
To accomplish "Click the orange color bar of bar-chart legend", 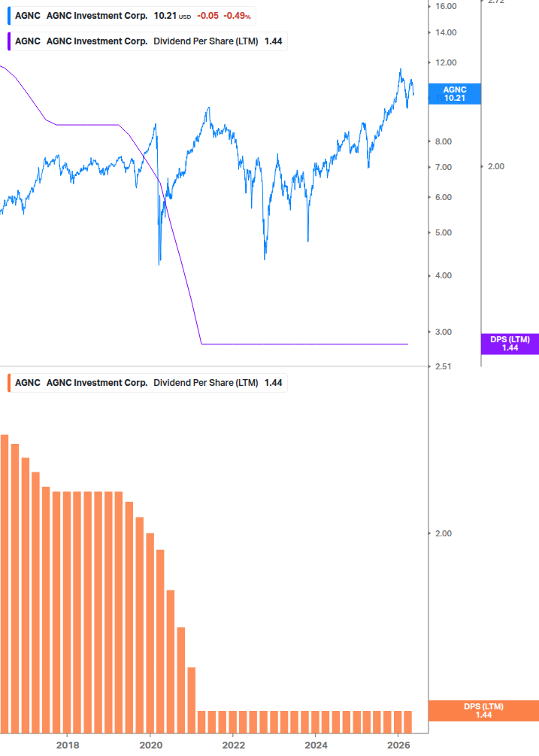I will [x=9, y=383].
